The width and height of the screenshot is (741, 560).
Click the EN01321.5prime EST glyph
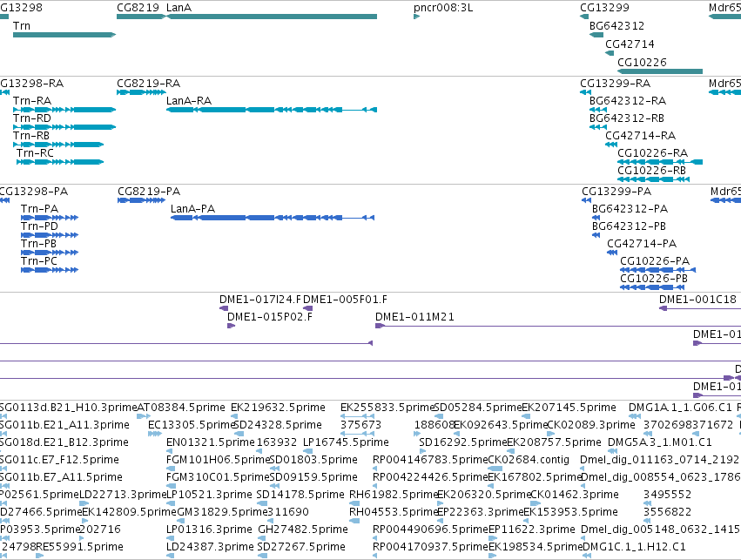170,451
